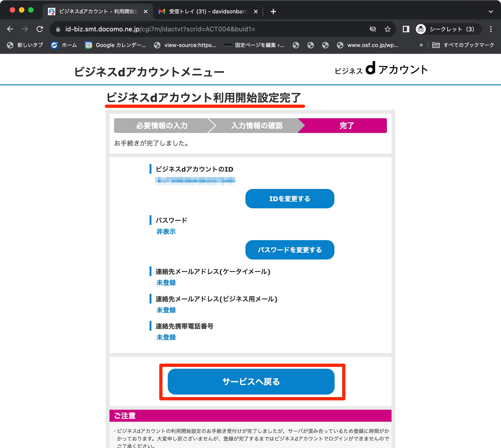Open the 新しいタブ bookmark

click(x=25, y=45)
